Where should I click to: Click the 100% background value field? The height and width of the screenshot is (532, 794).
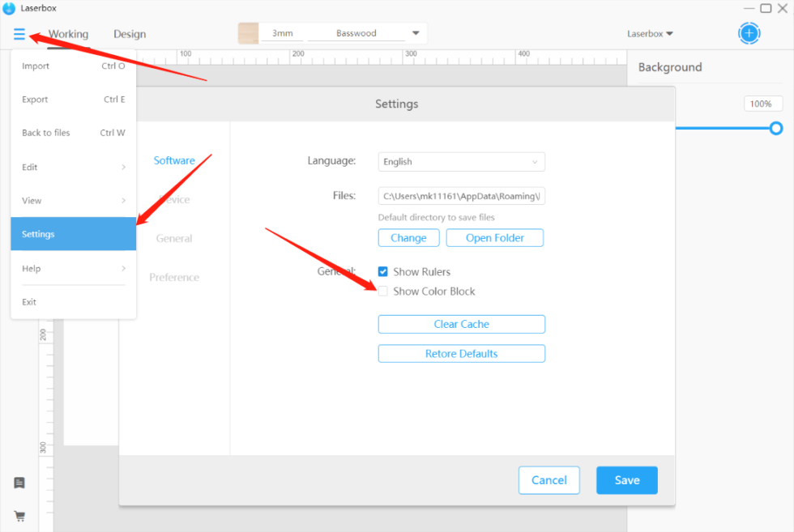(x=762, y=104)
